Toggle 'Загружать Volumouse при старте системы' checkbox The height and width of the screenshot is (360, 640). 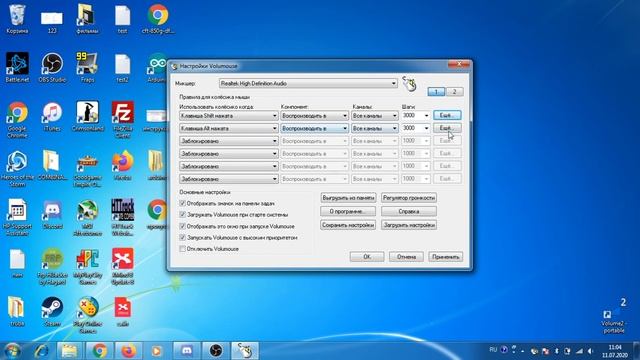pyautogui.click(x=182, y=214)
